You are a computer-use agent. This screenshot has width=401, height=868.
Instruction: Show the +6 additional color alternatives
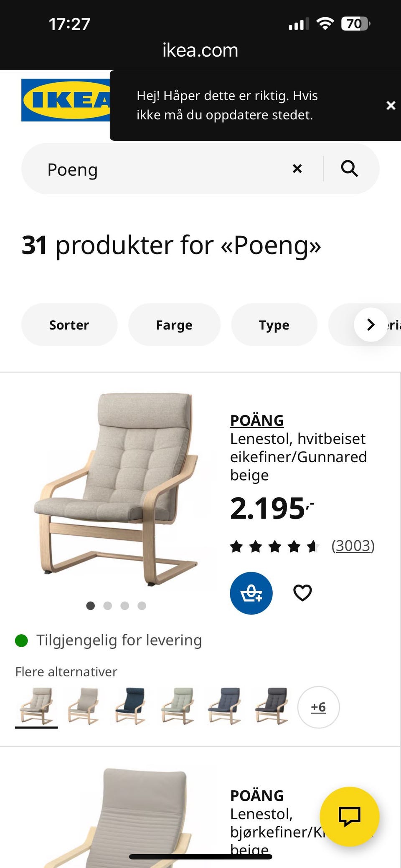(318, 707)
